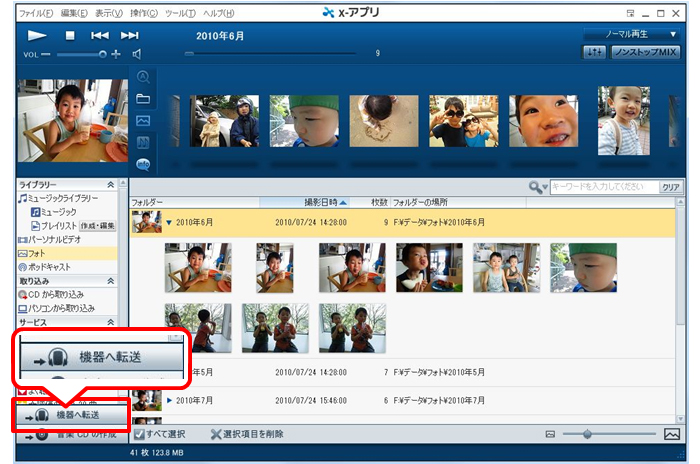Open the ツール(T) menu

[179, 12]
